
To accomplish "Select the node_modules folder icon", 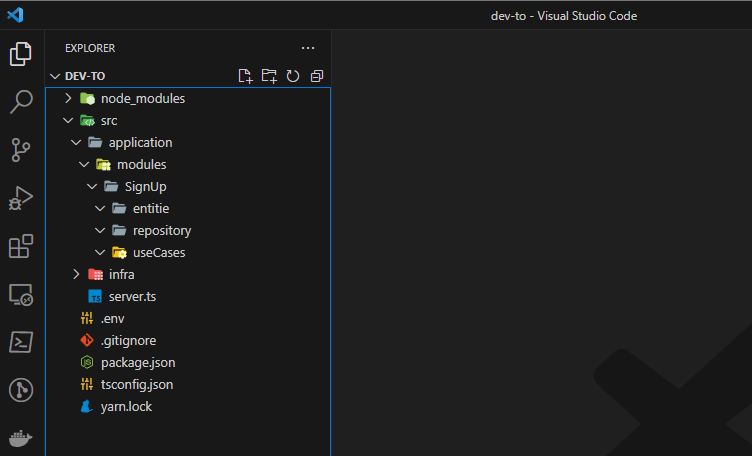I will [x=87, y=98].
